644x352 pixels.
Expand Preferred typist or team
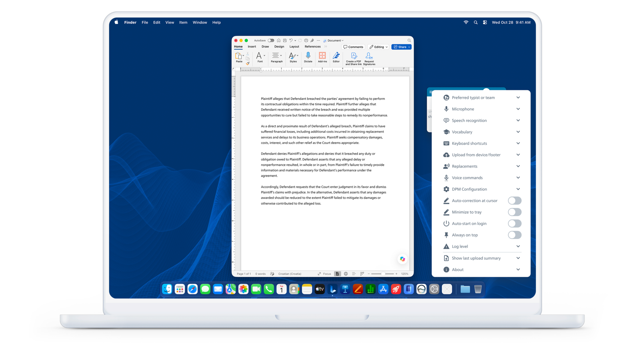[481, 97]
